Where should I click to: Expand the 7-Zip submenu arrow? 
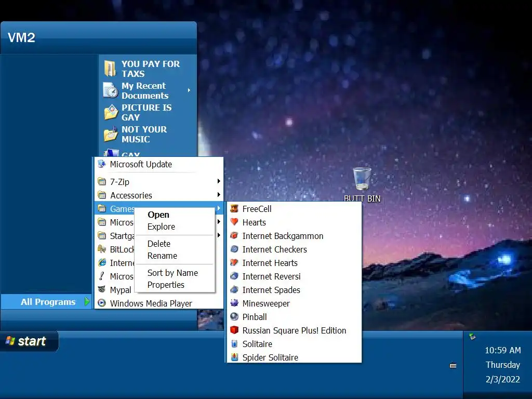219,181
